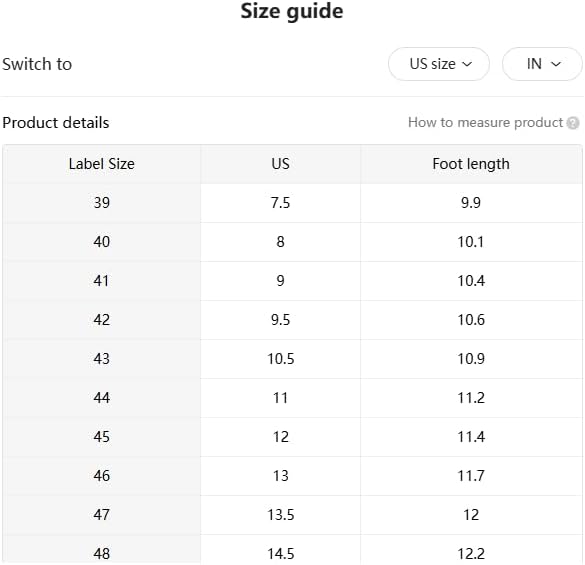Click the Product details label
The height and width of the screenshot is (565, 585).
pos(56,123)
